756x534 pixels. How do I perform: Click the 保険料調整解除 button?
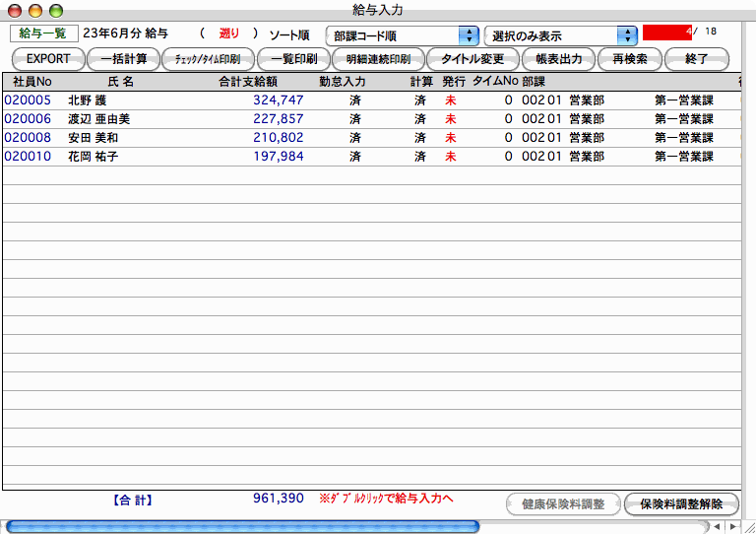pos(680,504)
